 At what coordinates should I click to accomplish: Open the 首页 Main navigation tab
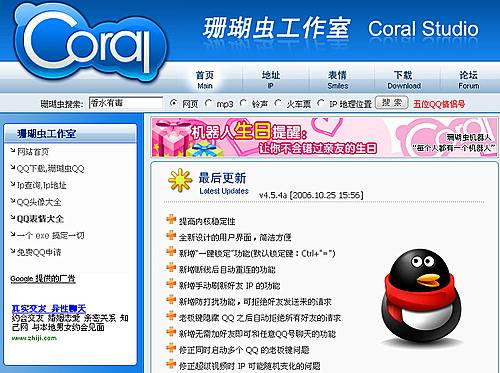tap(205, 80)
